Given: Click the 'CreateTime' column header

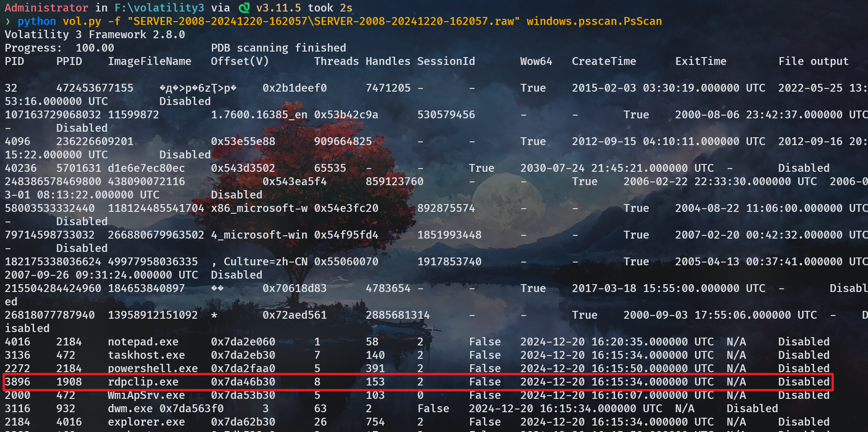Looking at the screenshot, I should coord(604,61).
